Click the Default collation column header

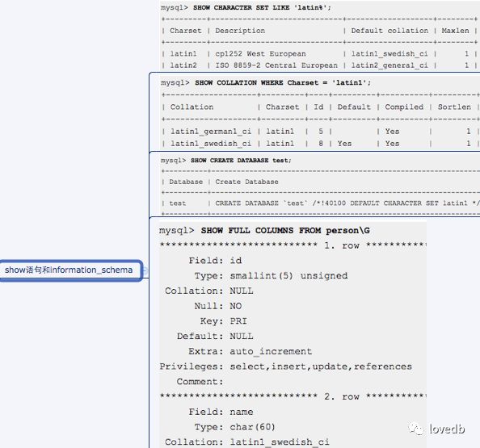(389, 31)
